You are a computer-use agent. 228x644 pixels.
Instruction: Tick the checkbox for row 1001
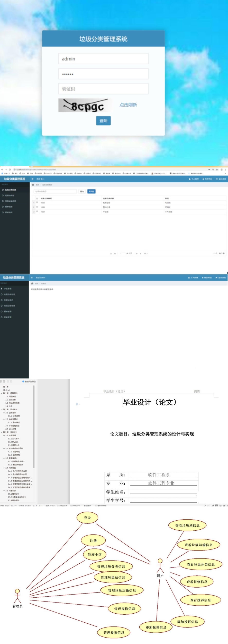[37, 211]
